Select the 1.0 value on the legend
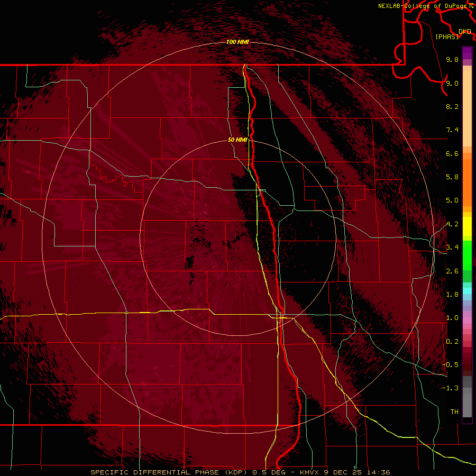This screenshot has width=476, height=476. click(x=452, y=318)
